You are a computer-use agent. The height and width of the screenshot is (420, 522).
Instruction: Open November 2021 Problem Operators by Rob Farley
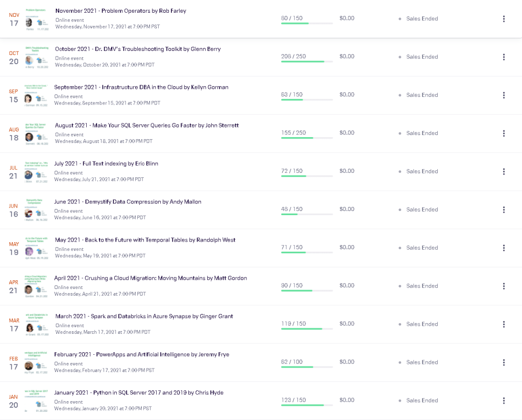(120, 11)
